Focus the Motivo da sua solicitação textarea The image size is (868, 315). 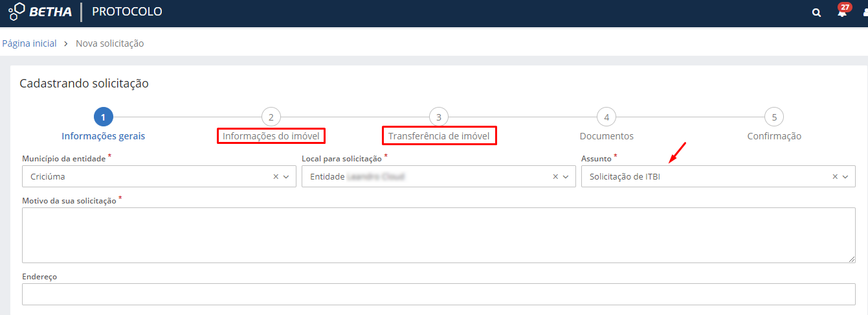point(438,235)
